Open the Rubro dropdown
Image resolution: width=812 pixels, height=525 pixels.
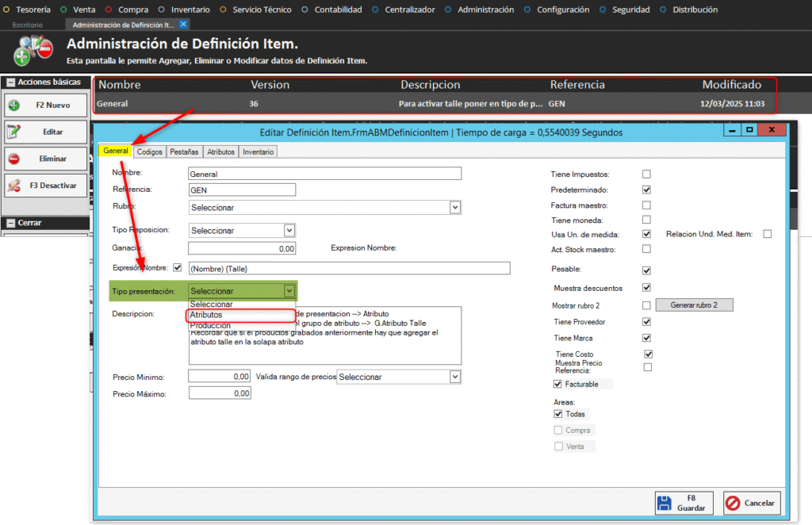[x=454, y=208]
